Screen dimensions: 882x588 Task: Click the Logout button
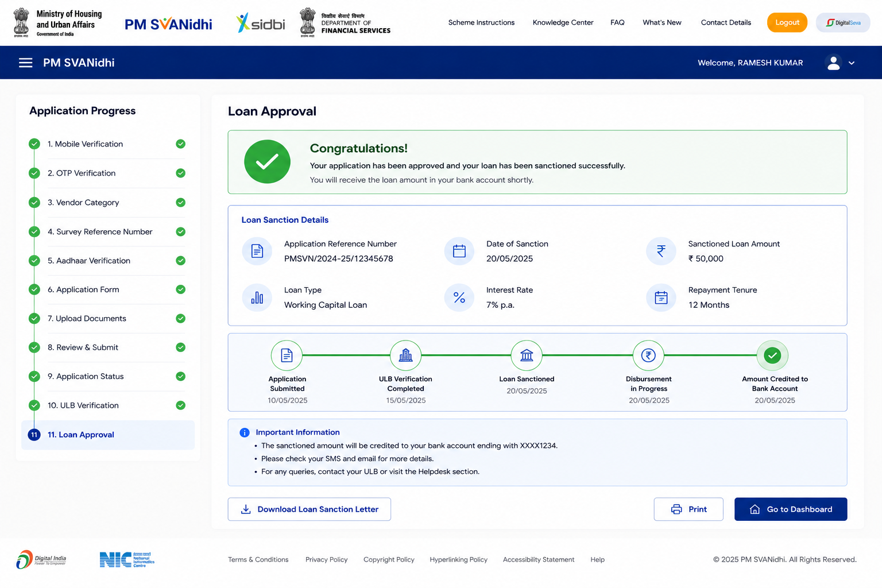(787, 22)
